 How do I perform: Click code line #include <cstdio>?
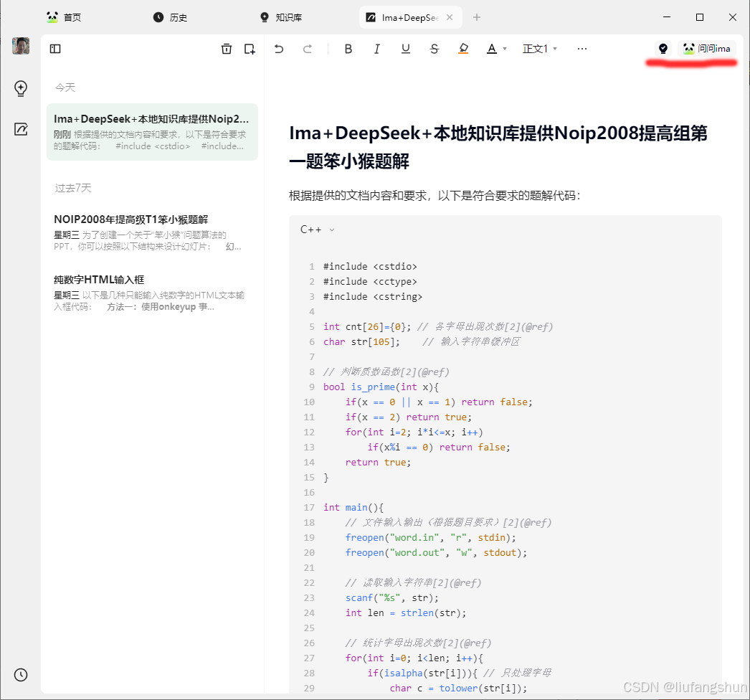click(370, 267)
